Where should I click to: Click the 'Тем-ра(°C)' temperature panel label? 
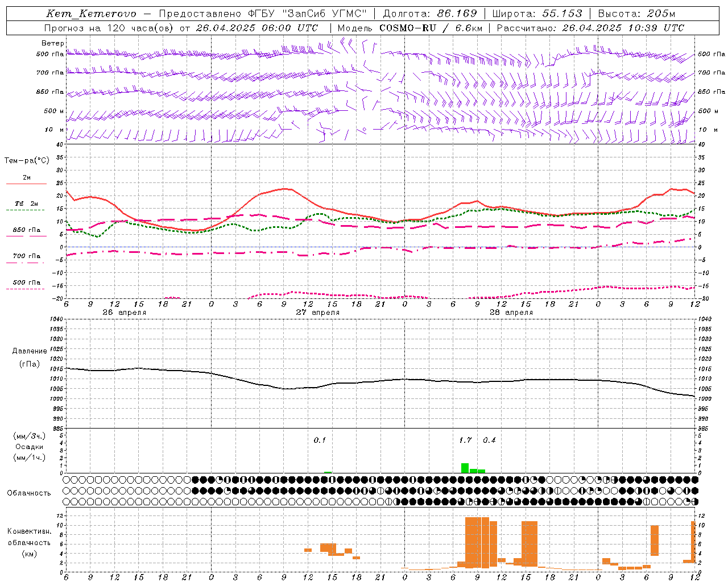[x=27, y=161]
